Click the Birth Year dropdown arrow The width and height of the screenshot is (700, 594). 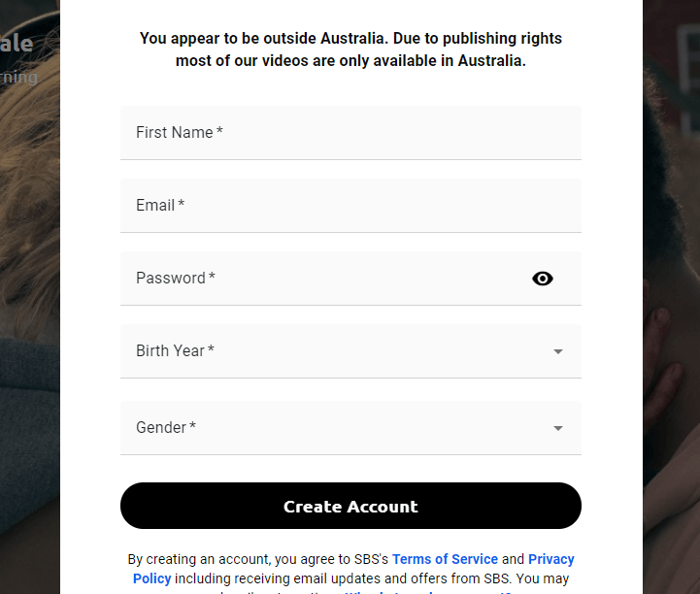(558, 351)
